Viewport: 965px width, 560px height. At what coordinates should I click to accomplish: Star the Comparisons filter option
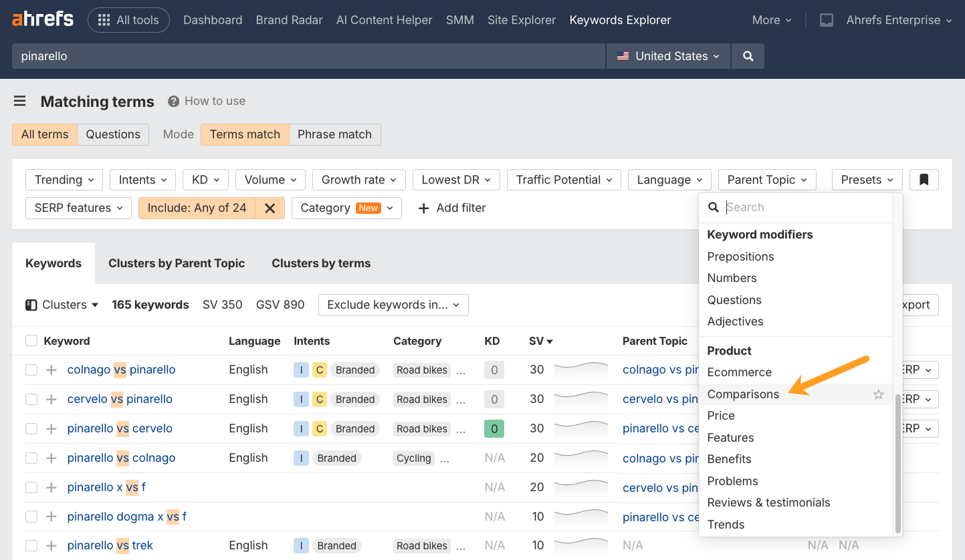pyautogui.click(x=878, y=395)
